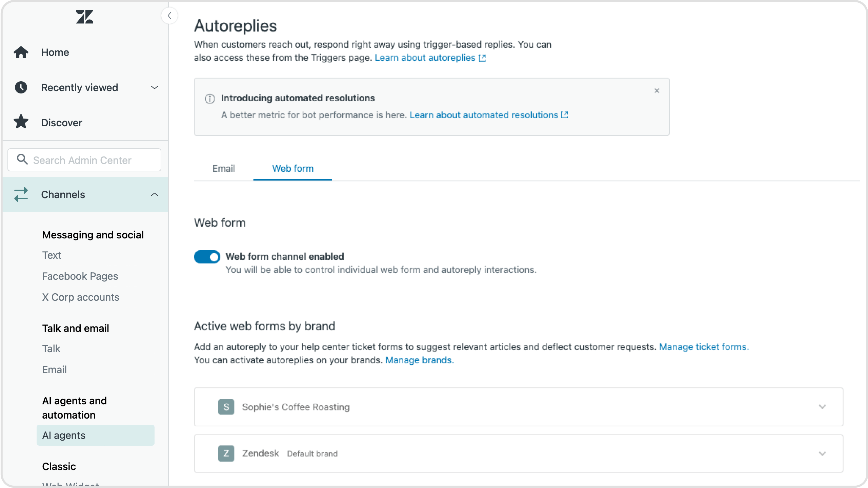Expand the Sophie's Coffee Roasting row chevron

click(x=822, y=407)
